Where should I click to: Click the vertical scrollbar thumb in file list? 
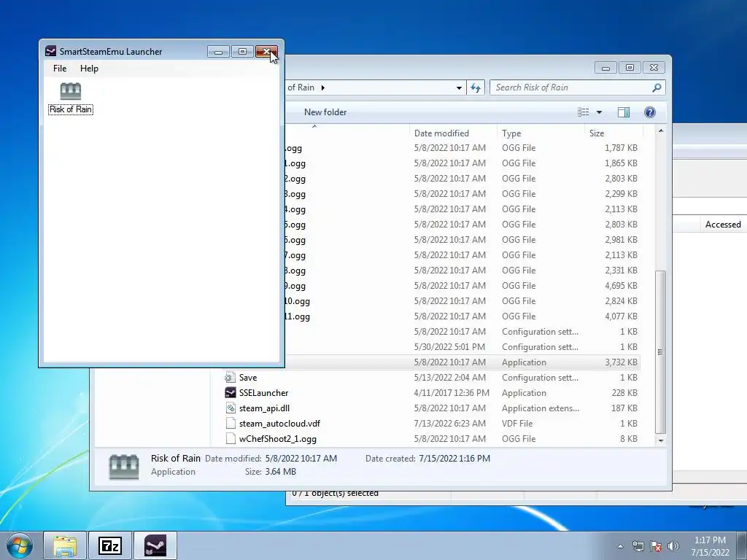pyautogui.click(x=660, y=352)
